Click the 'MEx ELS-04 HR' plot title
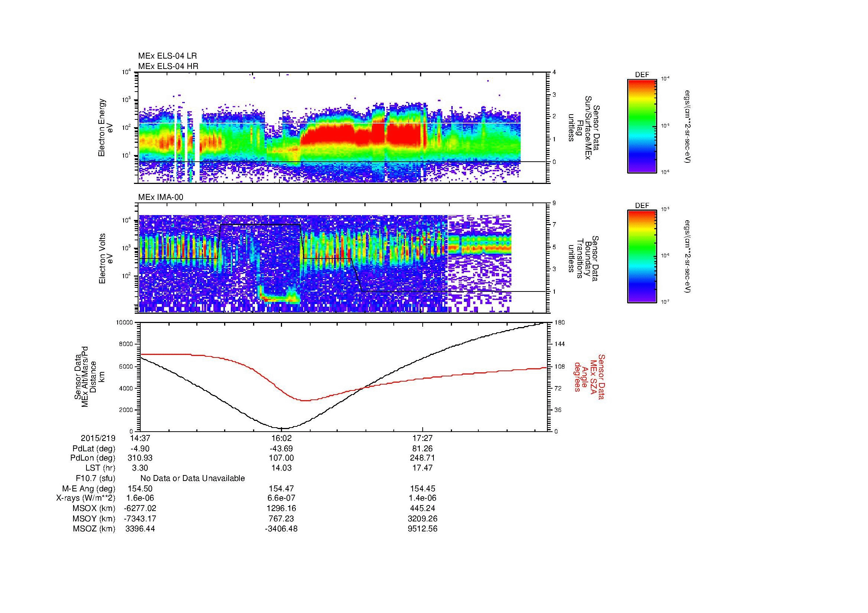This screenshot has width=868, height=613. (168, 66)
